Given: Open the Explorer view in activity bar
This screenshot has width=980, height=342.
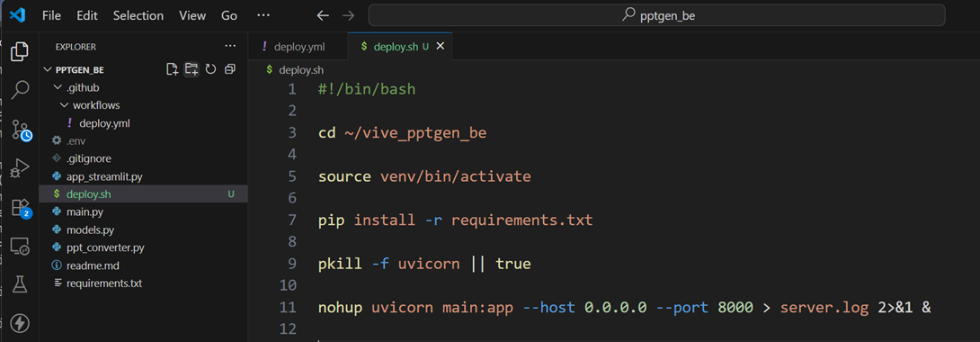Looking at the screenshot, I should (20, 52).
